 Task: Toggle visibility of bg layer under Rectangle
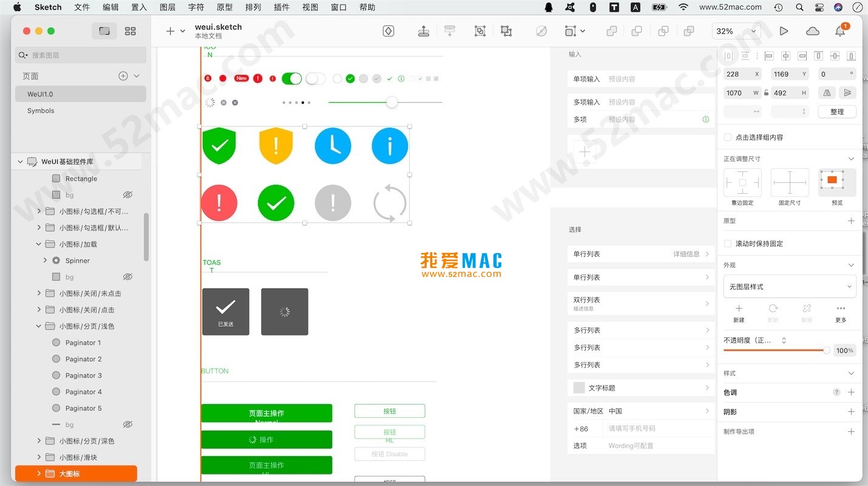pyautogui.click(x=127, y=195)
